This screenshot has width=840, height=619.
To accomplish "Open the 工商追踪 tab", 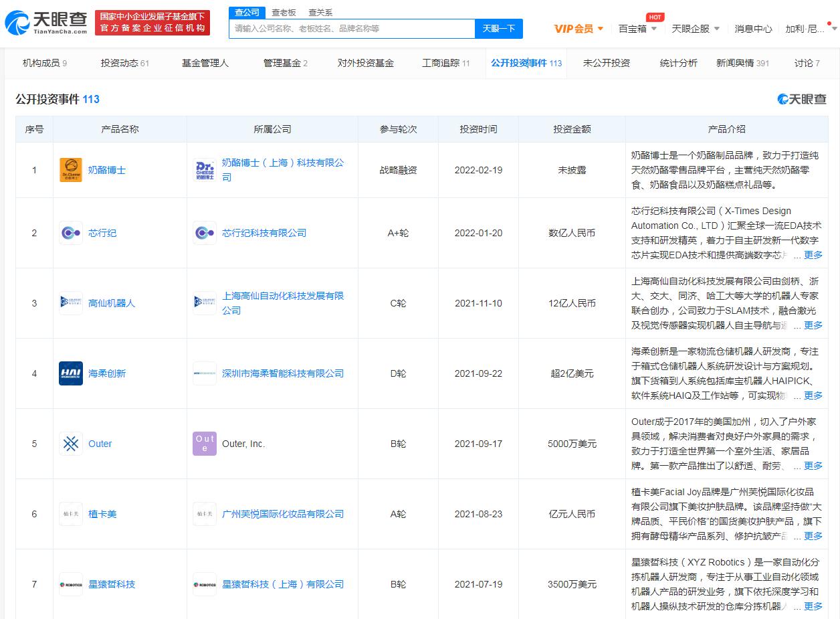I will (446, 63).
